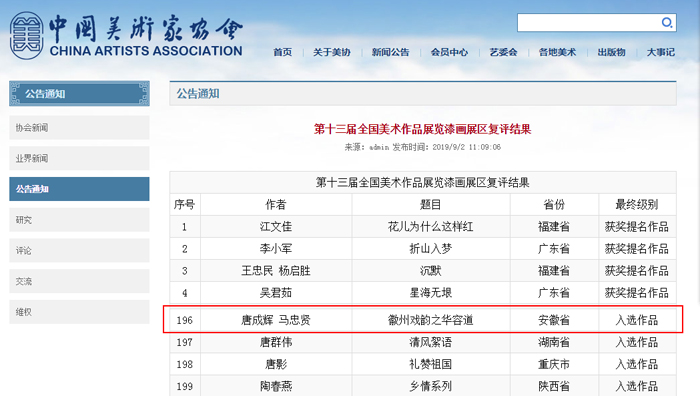Click the 序号 column header
Screen dimensions: 700x396
click(x=185, y=204)
